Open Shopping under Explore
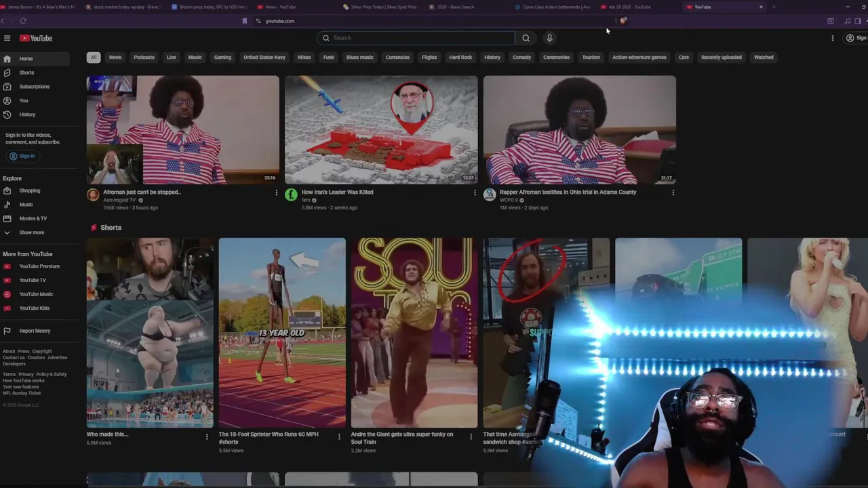Screen dimensions: 868x488 (35, 190)
